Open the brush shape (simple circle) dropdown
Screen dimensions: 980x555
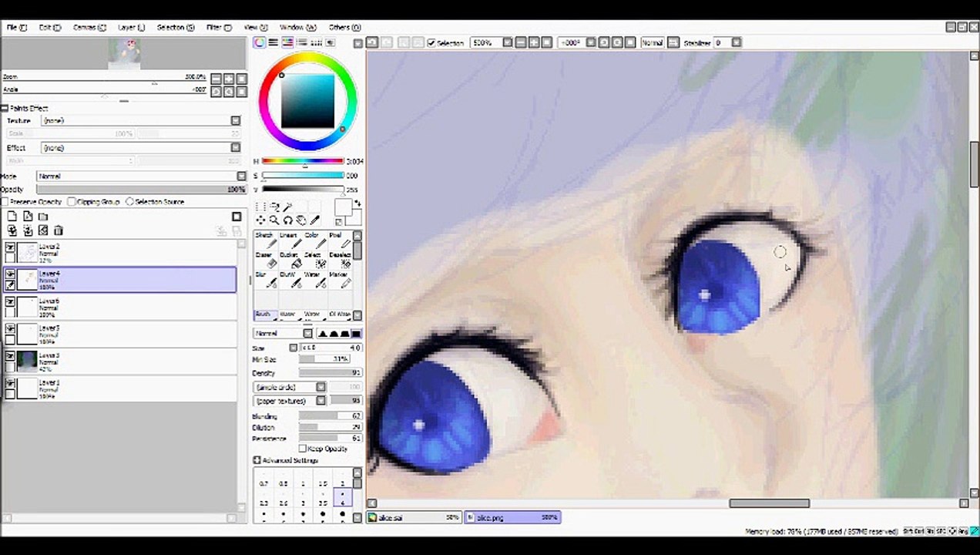point(290,387)
